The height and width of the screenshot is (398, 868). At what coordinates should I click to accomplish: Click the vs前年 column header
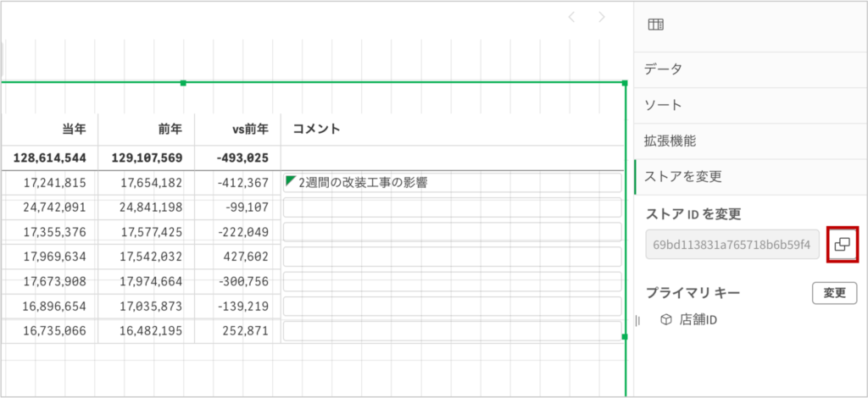click(x=250, y=129)
